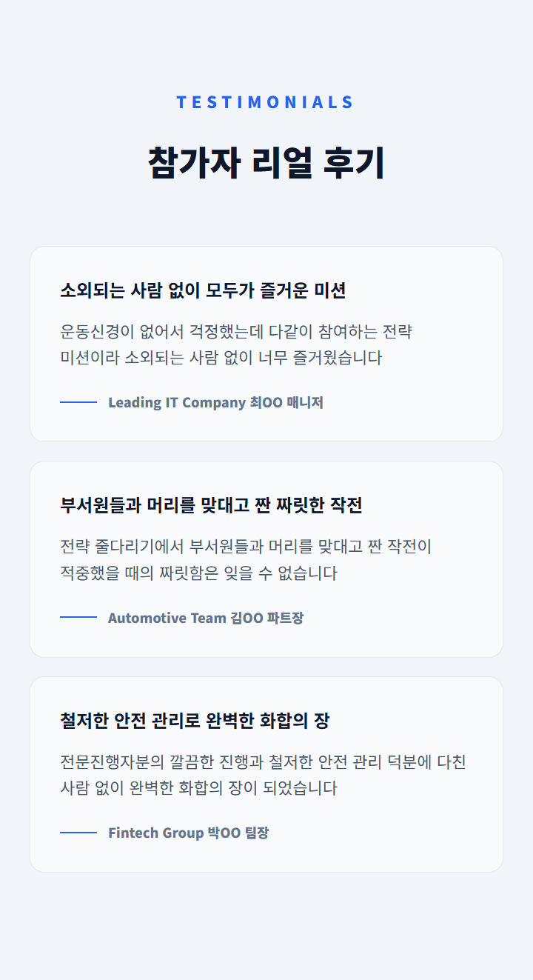This screenshot has width=533, height=980.
Task: Click the blue dash before Fintech Group
Action: [78, 832]
